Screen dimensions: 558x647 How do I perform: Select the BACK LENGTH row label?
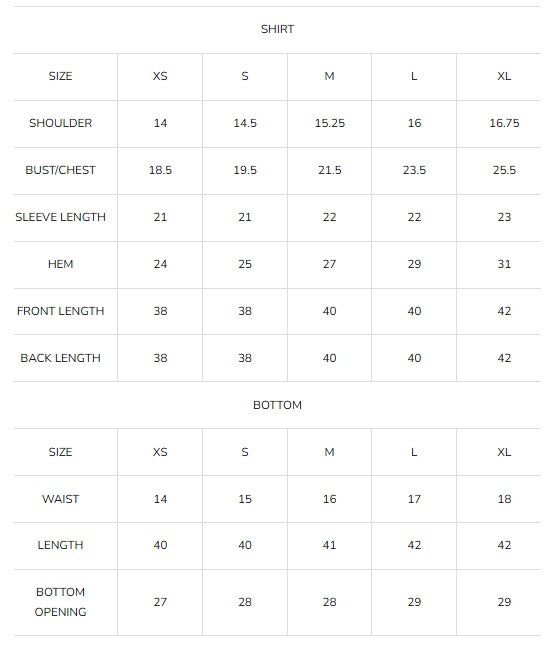tap(61, 358)
